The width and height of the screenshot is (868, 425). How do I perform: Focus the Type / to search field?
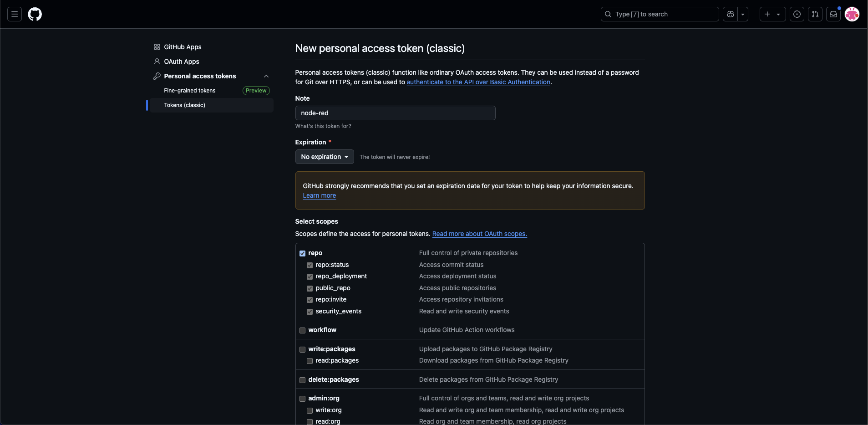coord(660,14)
